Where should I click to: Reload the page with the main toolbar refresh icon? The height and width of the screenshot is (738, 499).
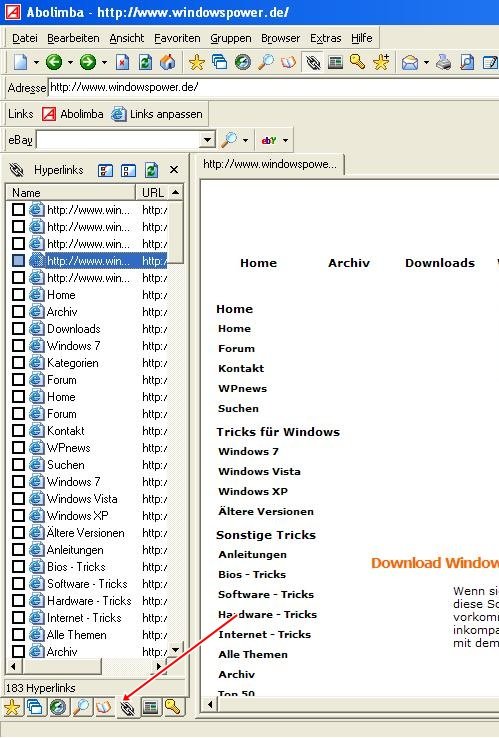click(145, 62)
